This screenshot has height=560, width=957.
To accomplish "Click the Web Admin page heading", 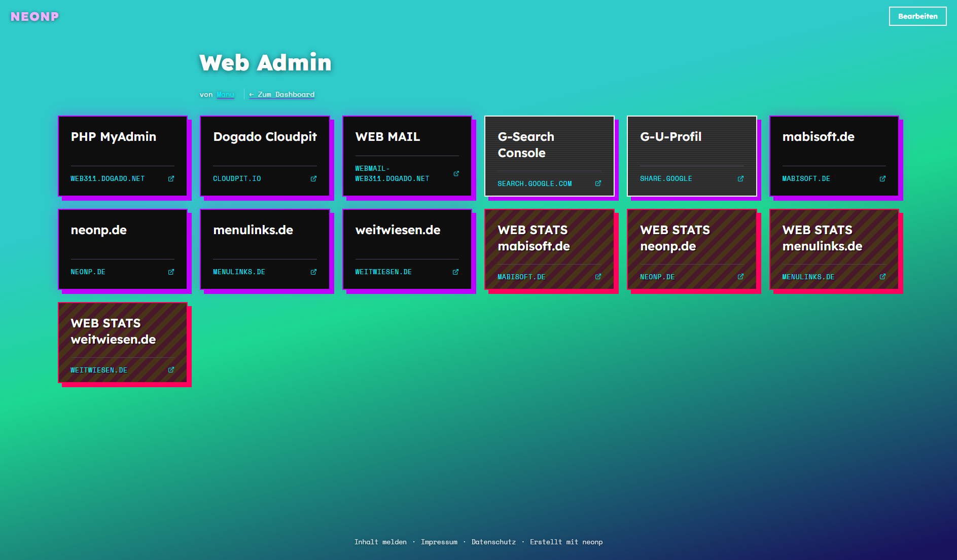I will 265,63.
